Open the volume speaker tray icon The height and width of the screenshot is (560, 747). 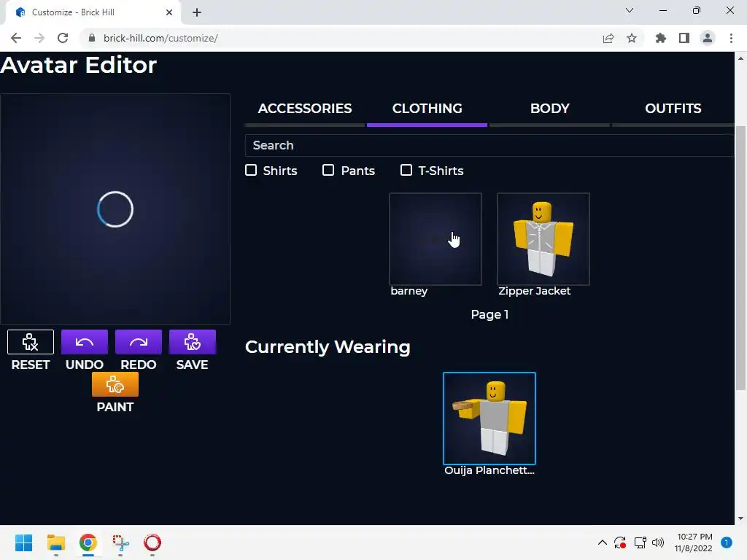coord(658,542)
